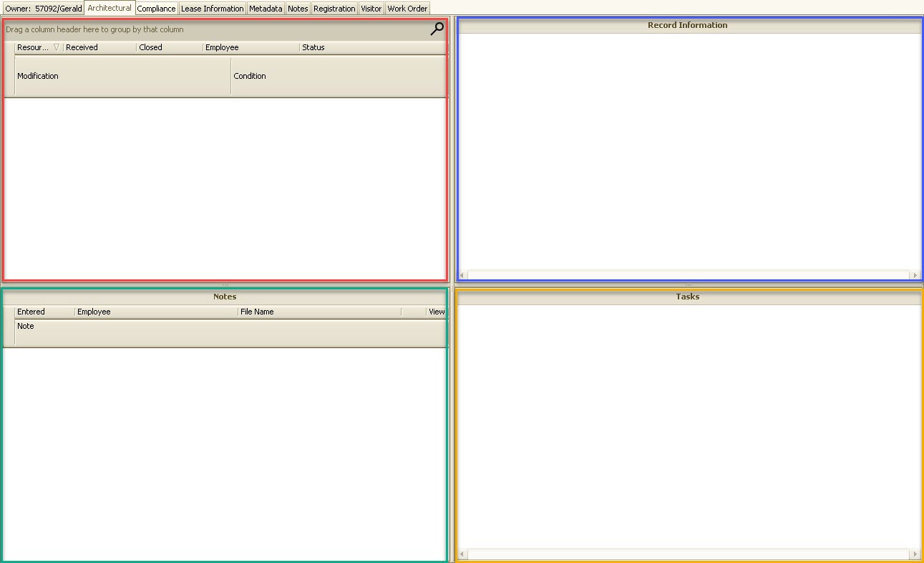Click the Notes panel title
This screenshot has width=924, height=563.
[x=225, y=297]
